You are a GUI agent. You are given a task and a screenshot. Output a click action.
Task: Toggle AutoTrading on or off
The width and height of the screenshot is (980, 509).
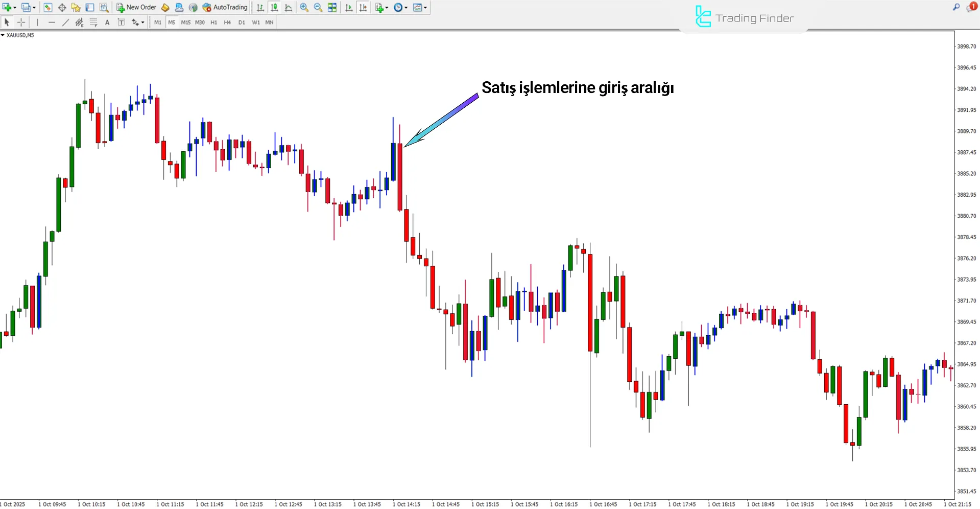225,7
